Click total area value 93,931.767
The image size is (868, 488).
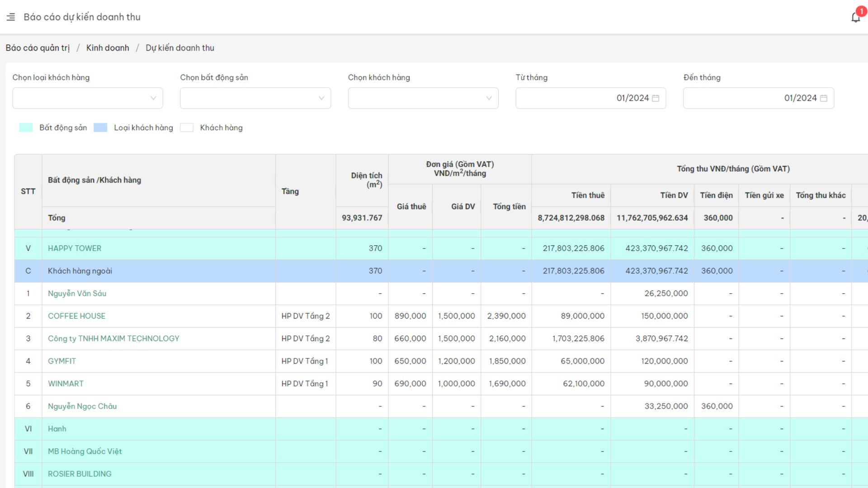362,218
